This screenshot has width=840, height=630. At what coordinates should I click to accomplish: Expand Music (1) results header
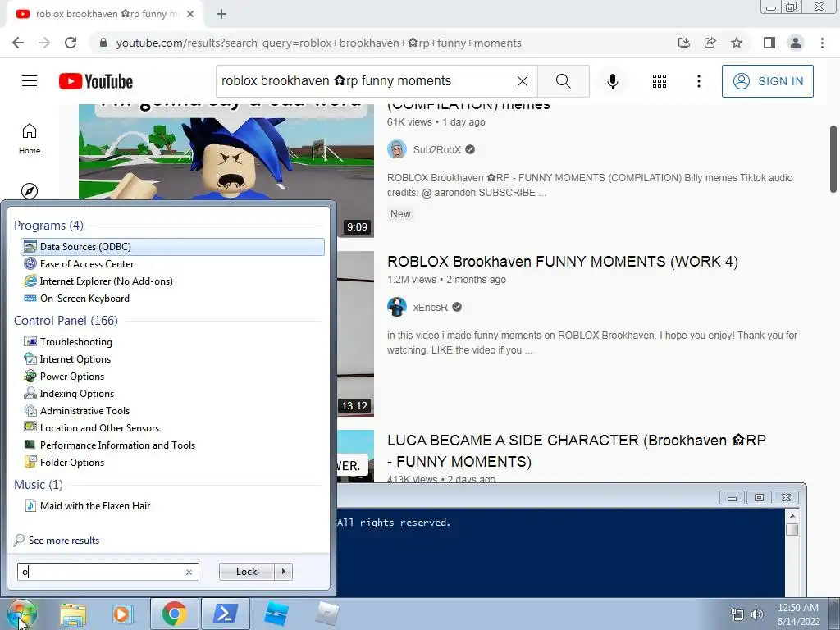pos(39,484)
